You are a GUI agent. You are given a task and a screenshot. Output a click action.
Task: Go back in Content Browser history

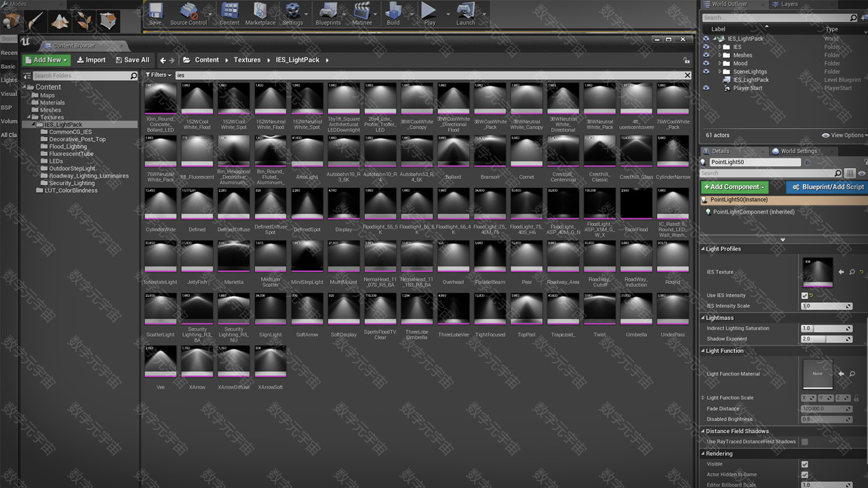click(x=163, y=60)
